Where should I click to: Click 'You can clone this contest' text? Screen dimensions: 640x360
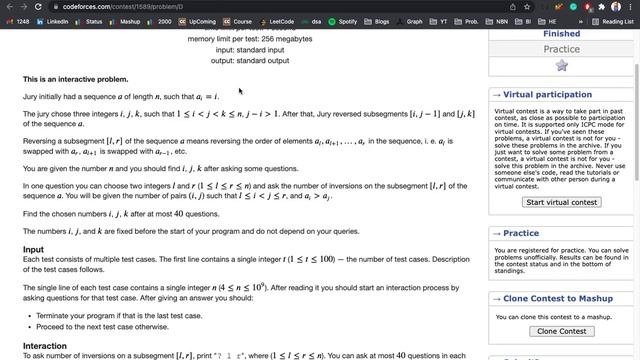coord(553,317)
